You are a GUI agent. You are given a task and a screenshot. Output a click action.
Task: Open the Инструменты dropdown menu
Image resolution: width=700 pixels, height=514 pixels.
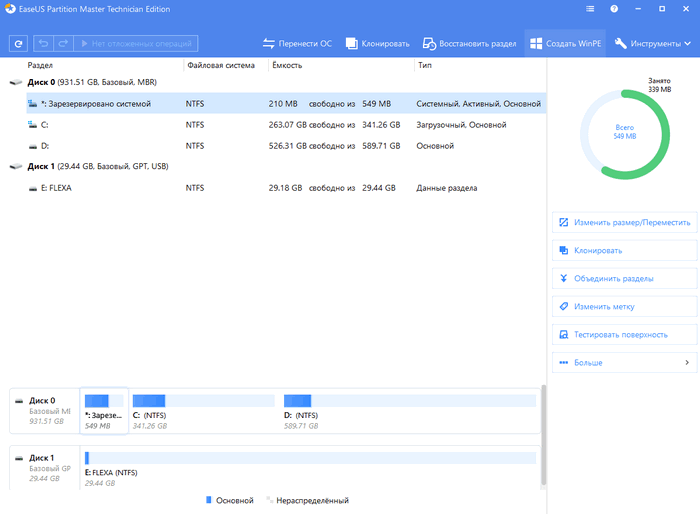(654, 44)
